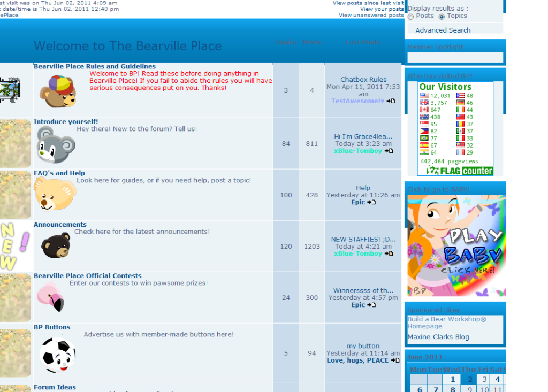View latest post icon in FAQ's and Help row

[371, 202]
